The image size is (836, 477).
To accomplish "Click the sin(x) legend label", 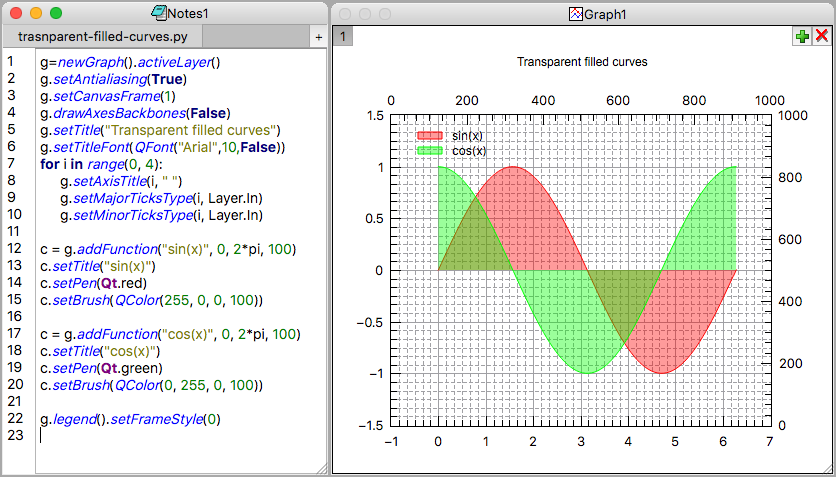I will pos(467,135).
